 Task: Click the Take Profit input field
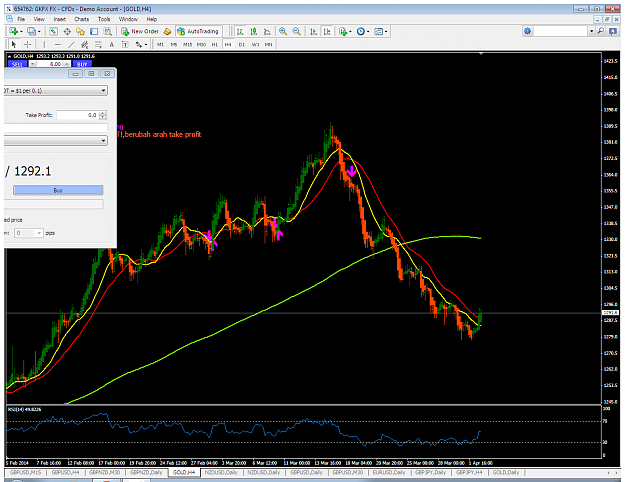(x=77, y=115)
